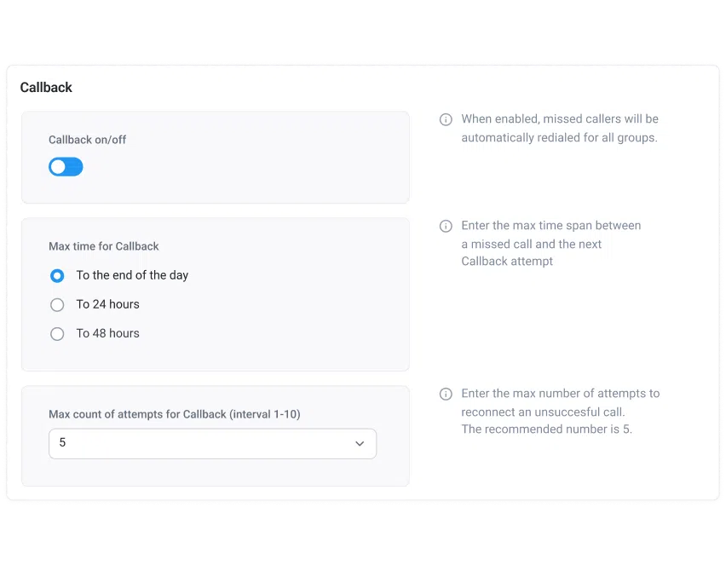Click the downward arrow inside the count selector

[359, 443]
